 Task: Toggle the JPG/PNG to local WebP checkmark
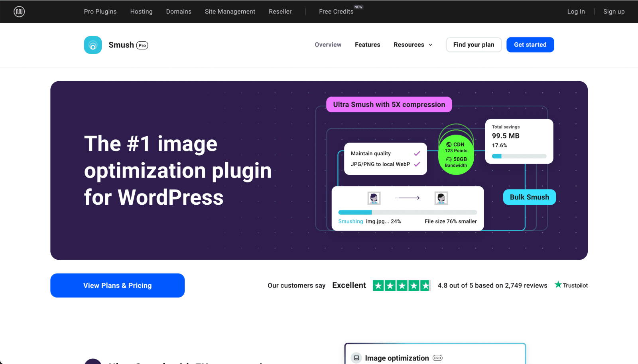tap(417, 164)
